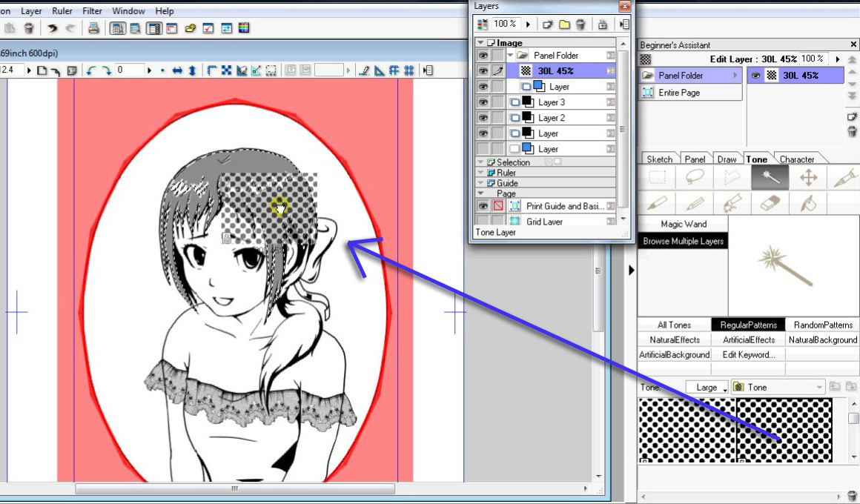Hide the Panel Folder layer via eye icon
The height and width of the screenshot is (504, 860).
coord(483,56)
